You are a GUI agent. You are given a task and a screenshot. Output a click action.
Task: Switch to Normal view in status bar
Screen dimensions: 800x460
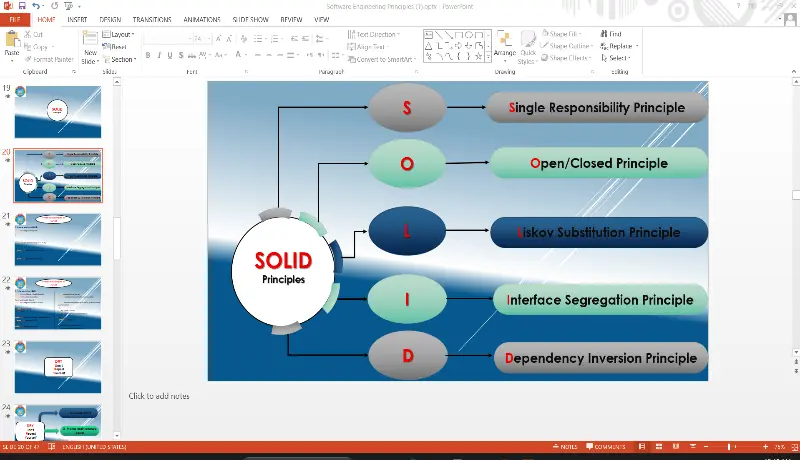(642, 447)
